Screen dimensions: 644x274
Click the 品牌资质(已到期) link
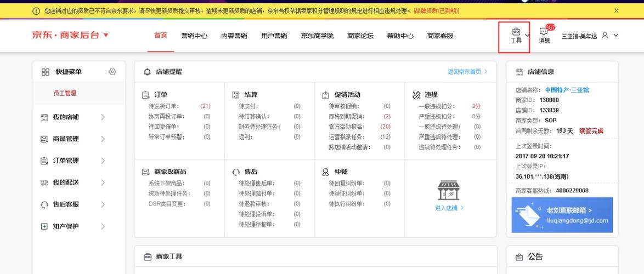coord(436,11)
